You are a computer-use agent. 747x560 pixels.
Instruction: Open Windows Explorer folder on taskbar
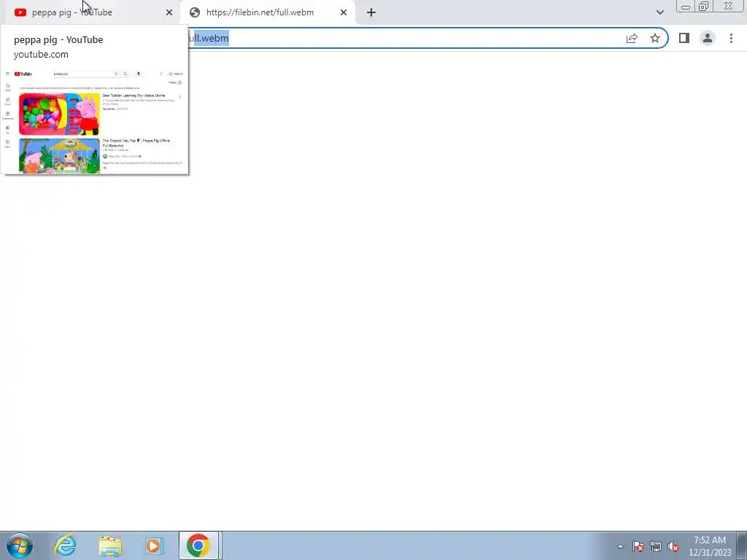tap(110, 545)
